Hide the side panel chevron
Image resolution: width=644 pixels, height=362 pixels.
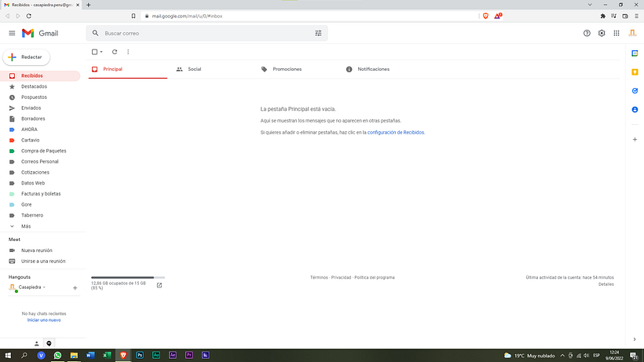point(635,339)
